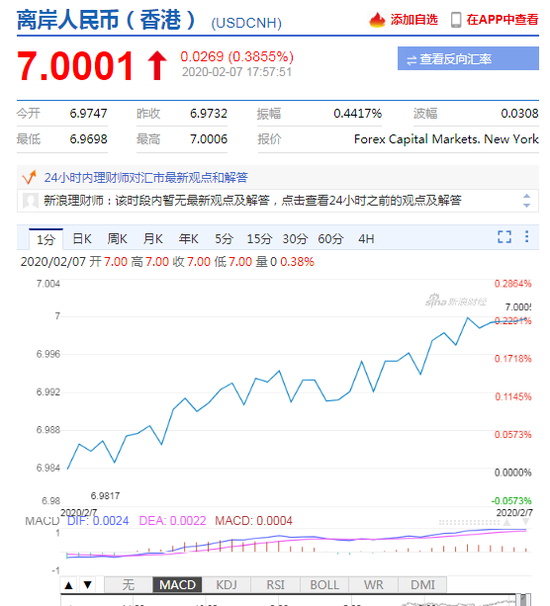Click the flame icon beside 添加自选
Viewport: 550px width, 606px height.
377,20
